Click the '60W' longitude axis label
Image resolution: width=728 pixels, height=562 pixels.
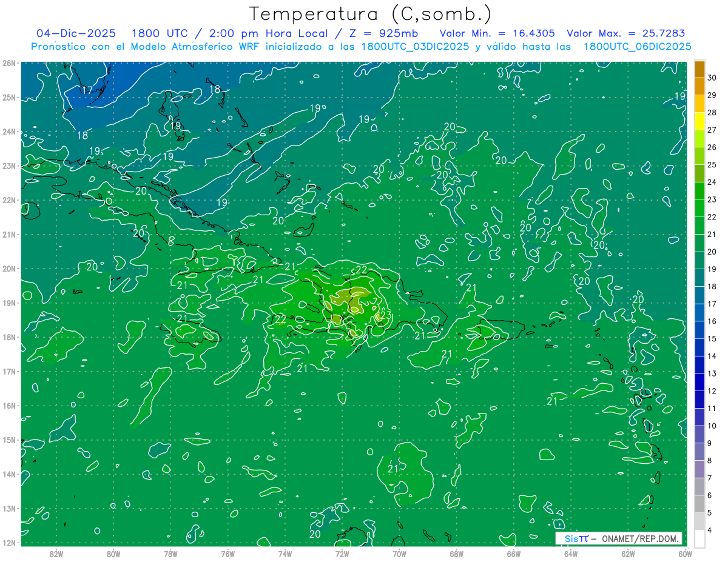point(685,554)
